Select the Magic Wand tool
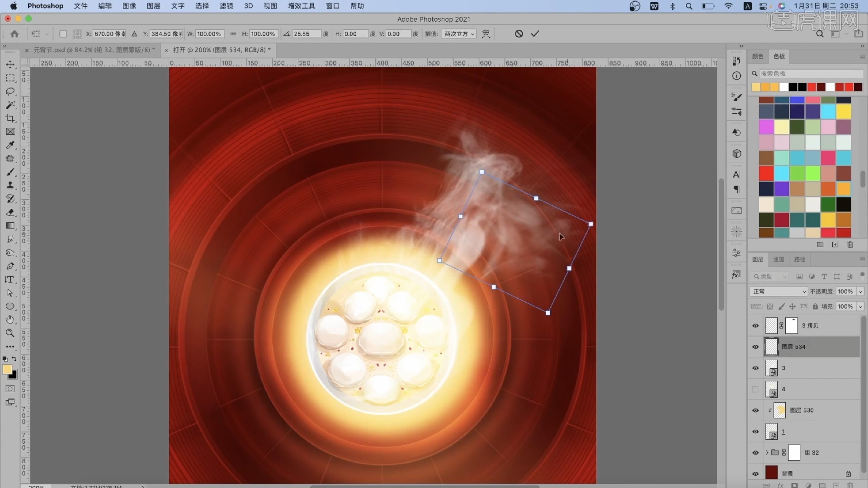This screenshot has height=488, width=868. click(x=10, y=105)
